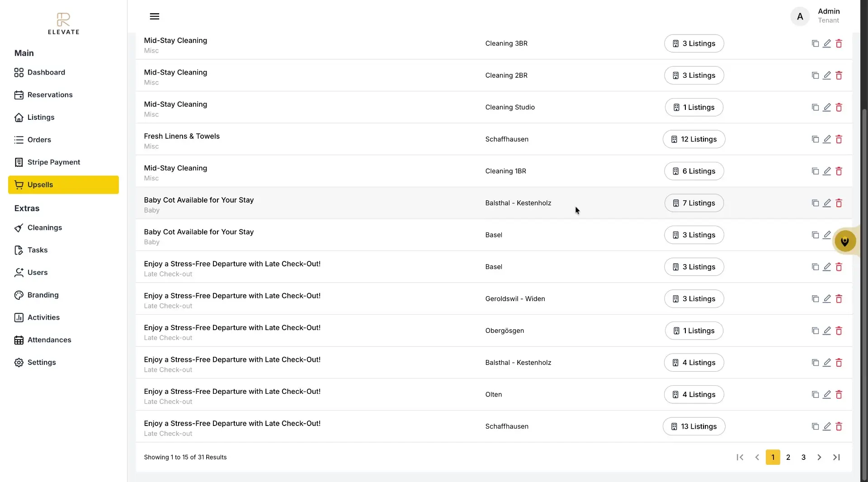
Task: View 7 Listings for Baby Cot Balsthal
Action: tap(693, 203)
